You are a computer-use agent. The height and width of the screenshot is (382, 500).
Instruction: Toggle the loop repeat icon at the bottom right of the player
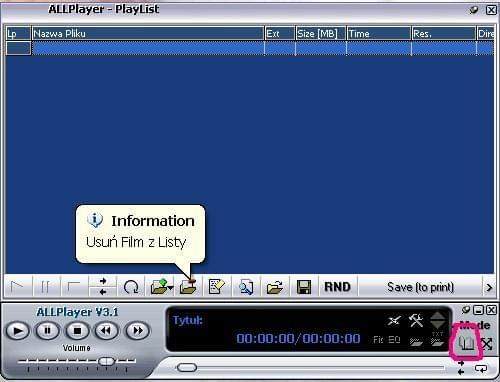point(481,369)
